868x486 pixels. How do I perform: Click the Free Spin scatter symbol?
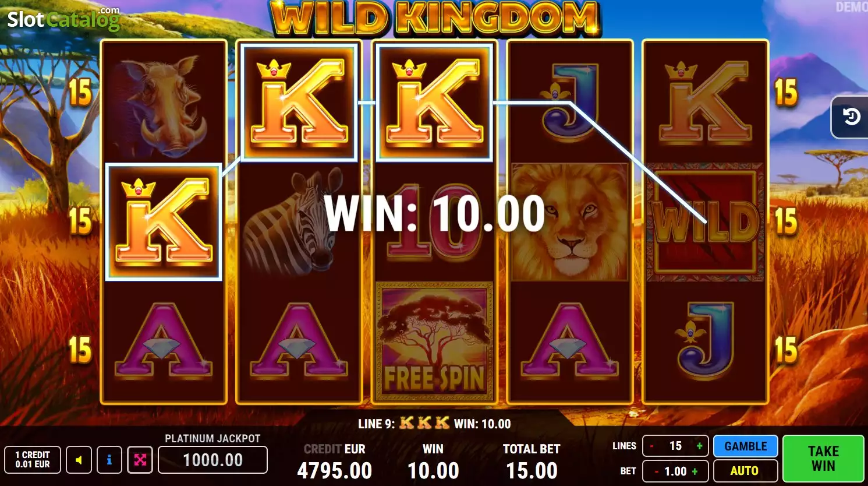434,340
